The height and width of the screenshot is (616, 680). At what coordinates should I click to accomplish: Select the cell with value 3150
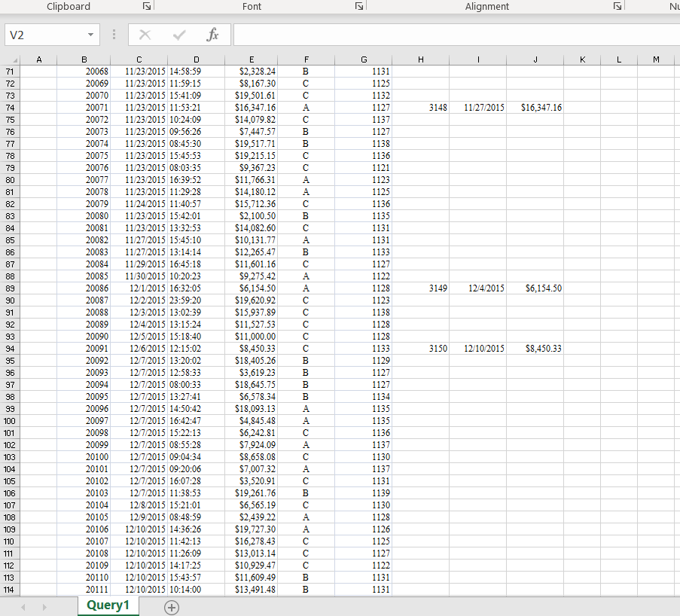(420, 349)
